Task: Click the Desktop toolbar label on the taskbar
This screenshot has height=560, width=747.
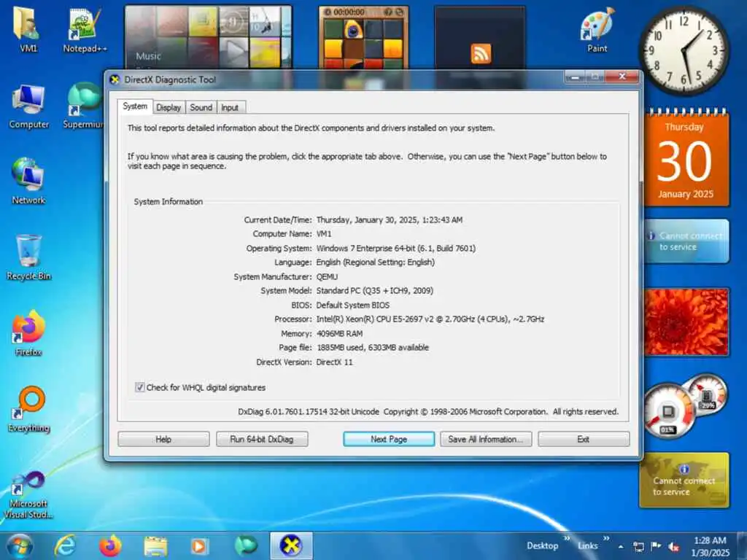Action: pos(542,545)
